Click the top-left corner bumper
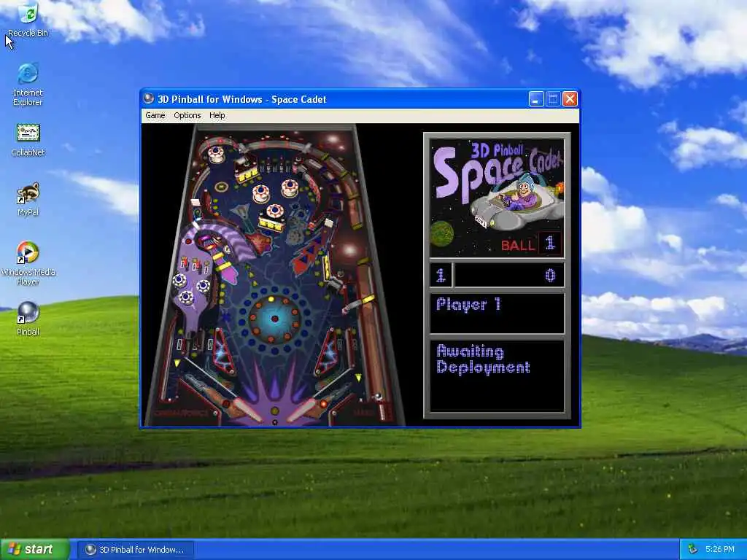Viewport: 747px width, 560px height. 216,154
